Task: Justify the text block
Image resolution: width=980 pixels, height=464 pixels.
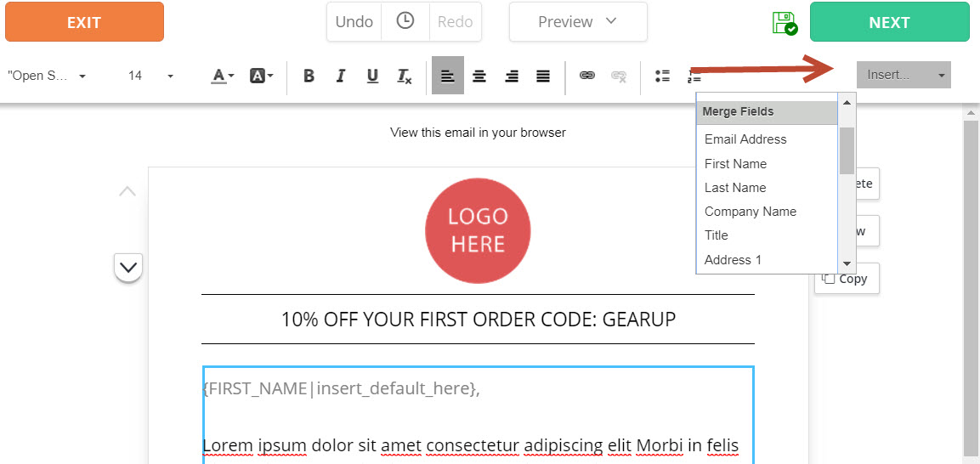Action: 543,76
